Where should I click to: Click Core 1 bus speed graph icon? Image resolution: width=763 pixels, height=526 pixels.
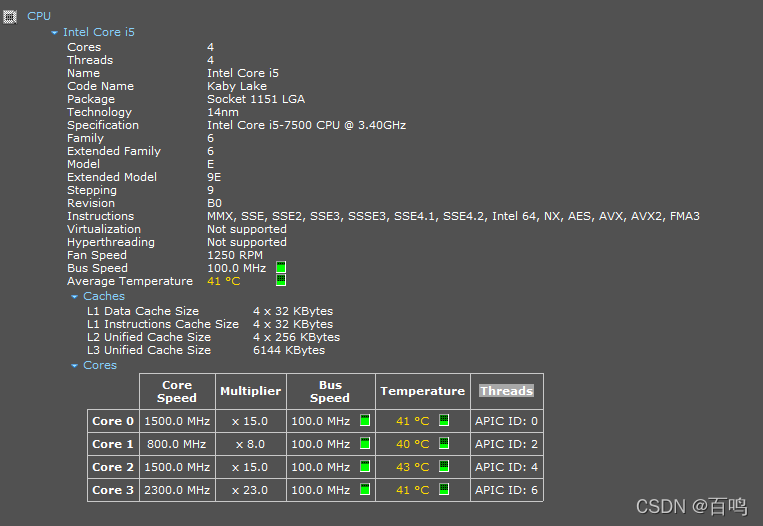pyautogui.click(x=365, y=443)
